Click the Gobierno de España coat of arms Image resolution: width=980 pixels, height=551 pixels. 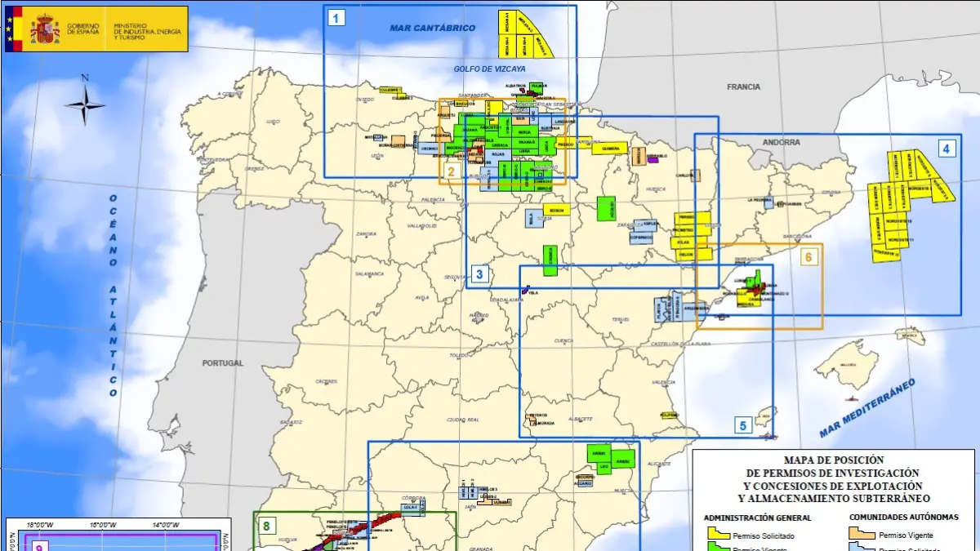click(44, 29)
